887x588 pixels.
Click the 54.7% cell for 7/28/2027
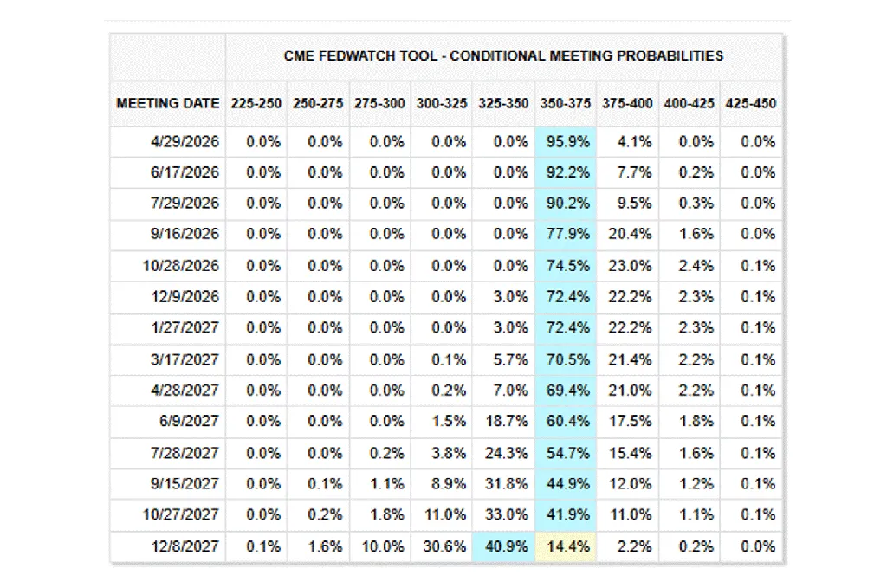566,453
